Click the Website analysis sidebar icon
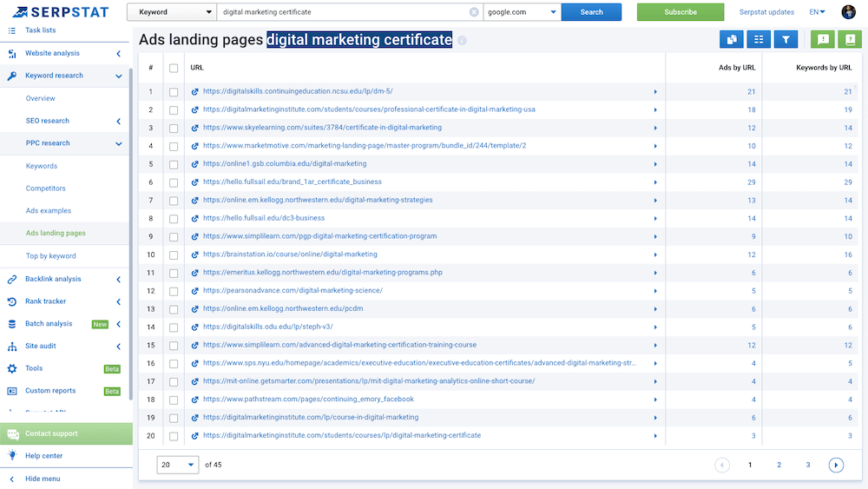The image size is (868, 489). [x=12, y=54]
